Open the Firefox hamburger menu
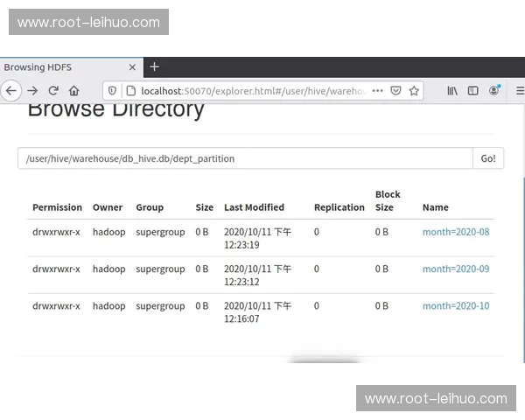525x420 pixels. click(519, 90)
